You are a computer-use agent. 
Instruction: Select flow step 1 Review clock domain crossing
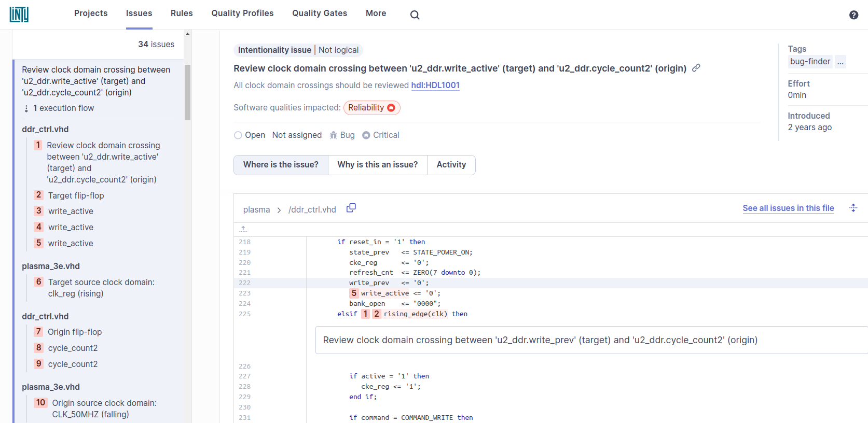click(x=102, y=163)
